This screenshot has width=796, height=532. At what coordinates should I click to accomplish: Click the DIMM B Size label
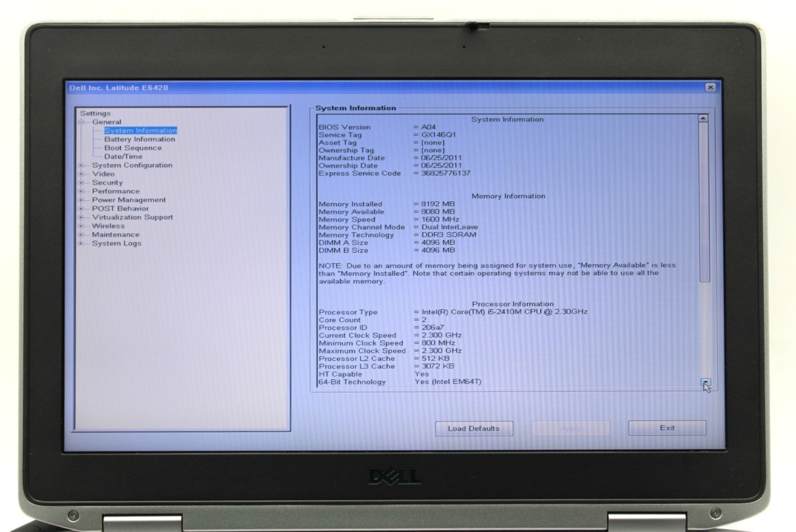coord(343,251)
